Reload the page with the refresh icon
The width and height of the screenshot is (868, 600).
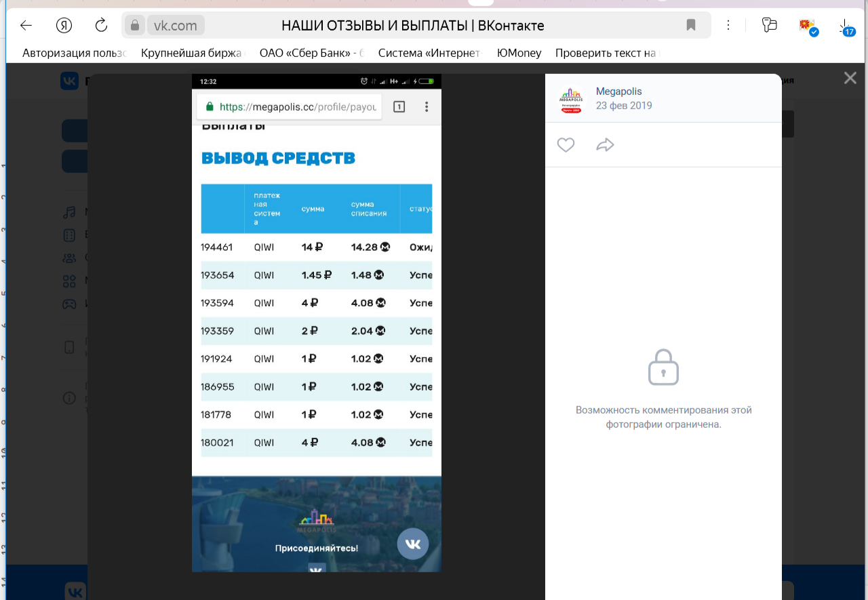click(x=101, y=26)
